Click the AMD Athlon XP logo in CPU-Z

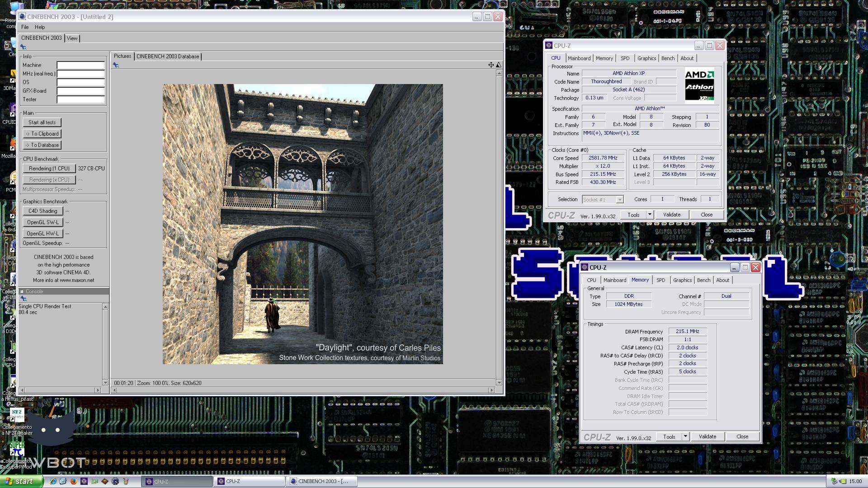(699, 86)
